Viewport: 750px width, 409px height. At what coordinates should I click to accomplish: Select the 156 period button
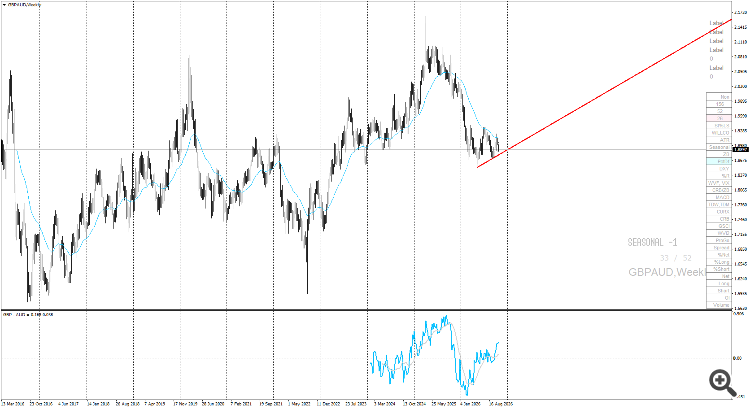click(x=719, y=104)
